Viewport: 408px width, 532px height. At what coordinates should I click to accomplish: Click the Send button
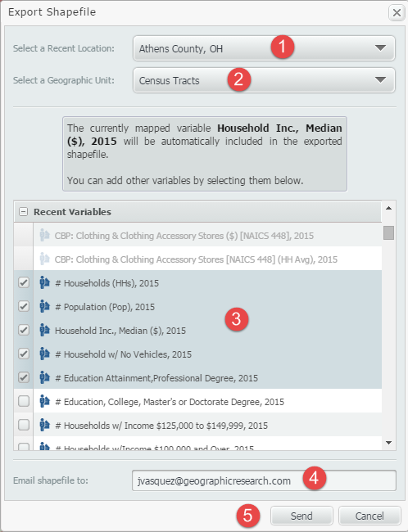click(301, 516)
